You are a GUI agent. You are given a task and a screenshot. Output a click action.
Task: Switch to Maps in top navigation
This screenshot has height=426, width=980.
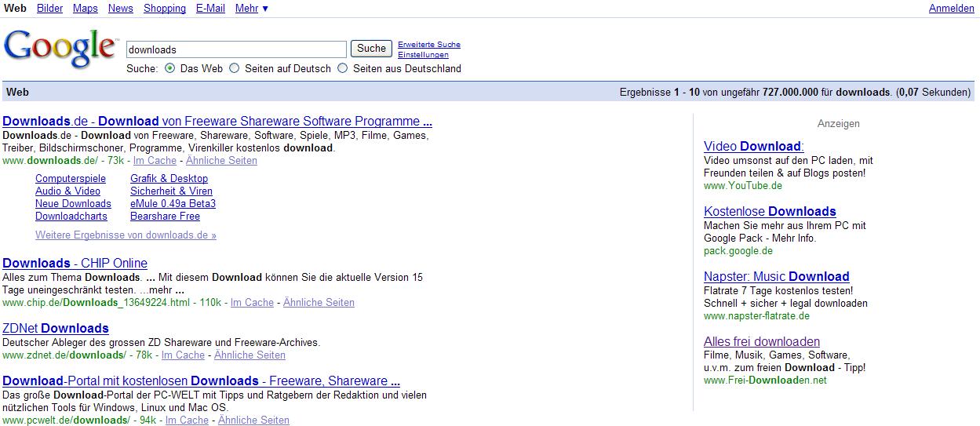point(85,8)
